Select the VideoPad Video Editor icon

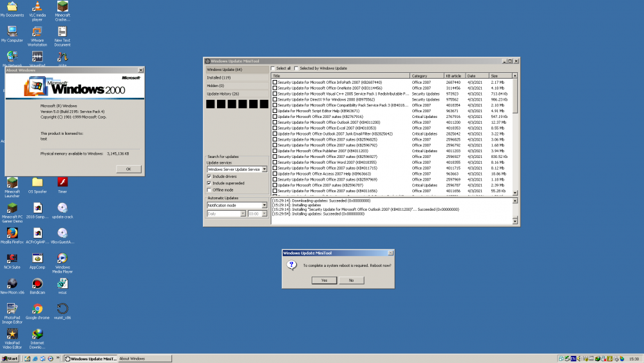(x=12, y=338)
